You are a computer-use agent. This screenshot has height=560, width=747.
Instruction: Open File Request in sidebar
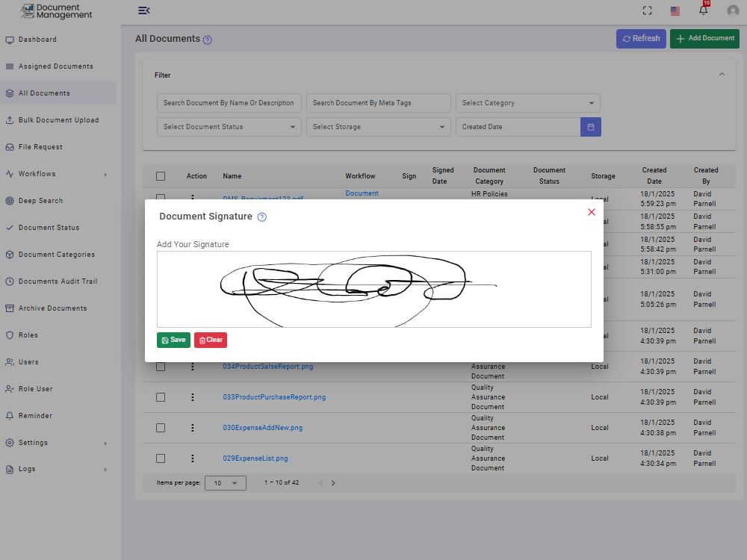(x=40, y=147)
